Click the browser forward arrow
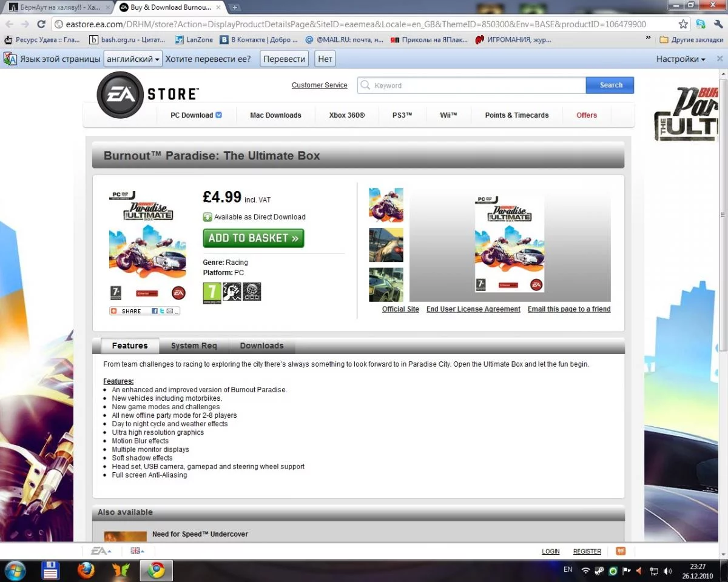Image resolution: width=728 pixels, height=582 pixels. click(x=25, y=24)
